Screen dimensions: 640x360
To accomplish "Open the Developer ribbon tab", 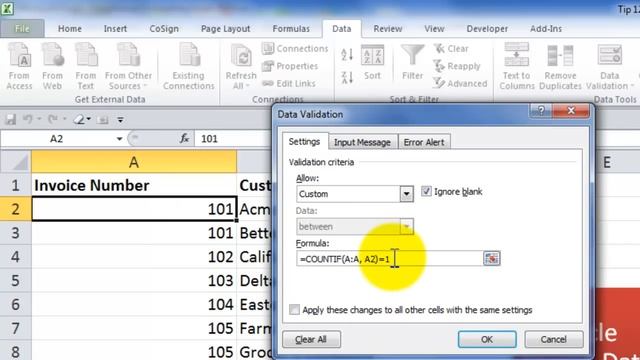I will pyautogui.click(x=487, y=29).
